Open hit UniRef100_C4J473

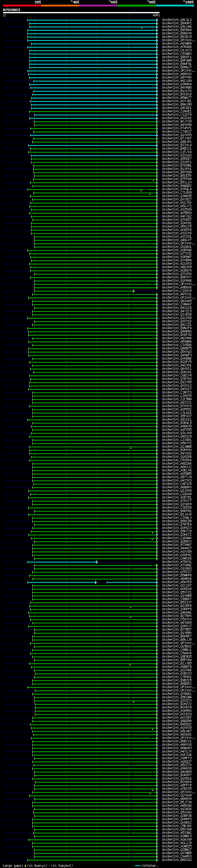[176, 50]
